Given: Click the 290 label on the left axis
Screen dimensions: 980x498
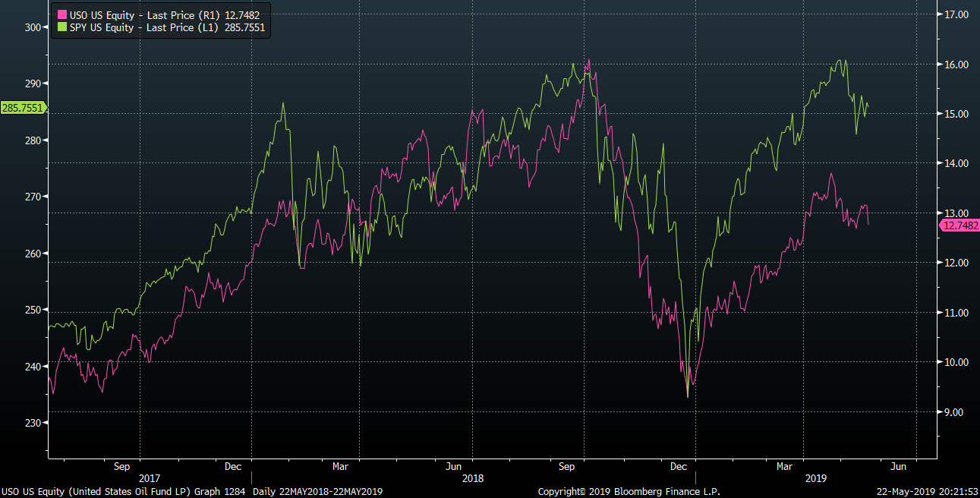Looking at the screenshot, I should click(33, 84).
